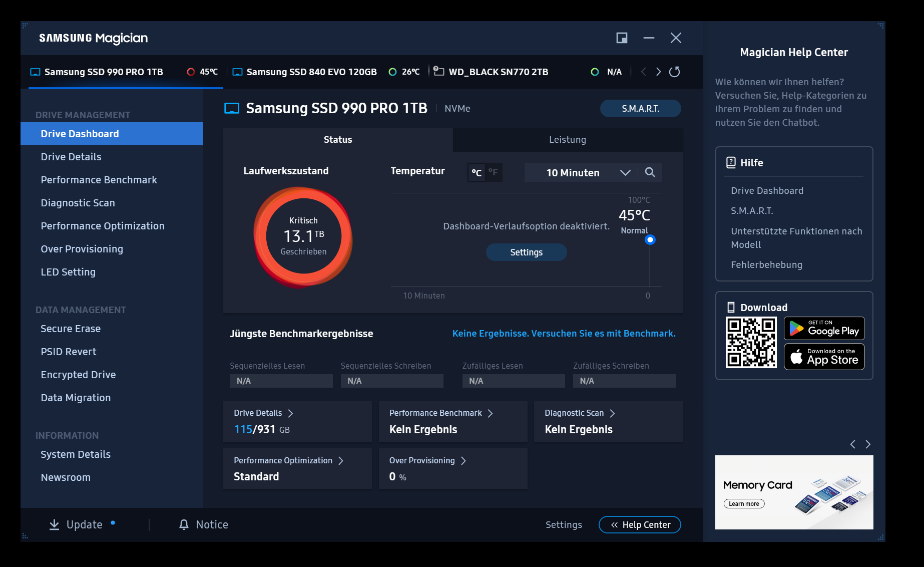Image resolution: width=924 pixels, height=567 pixels.
Task: Expand the Drive Details card chevron
Action: click(x=291, y=413)
